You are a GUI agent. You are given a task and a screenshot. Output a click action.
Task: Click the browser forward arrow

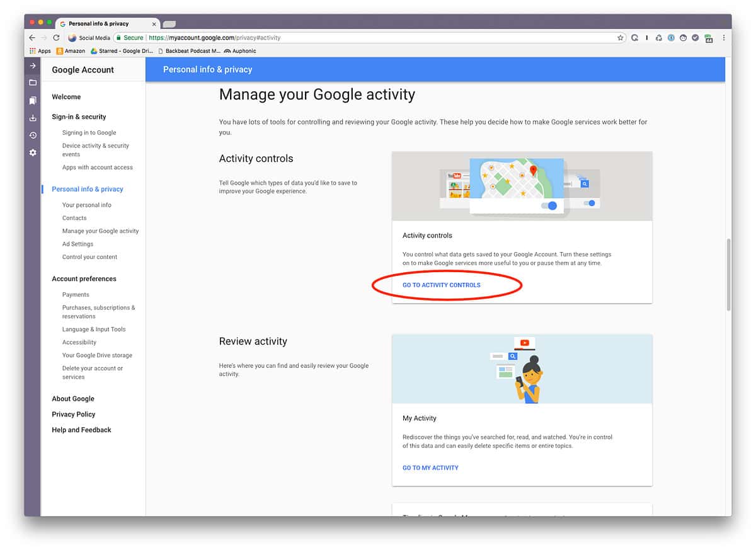44,38
